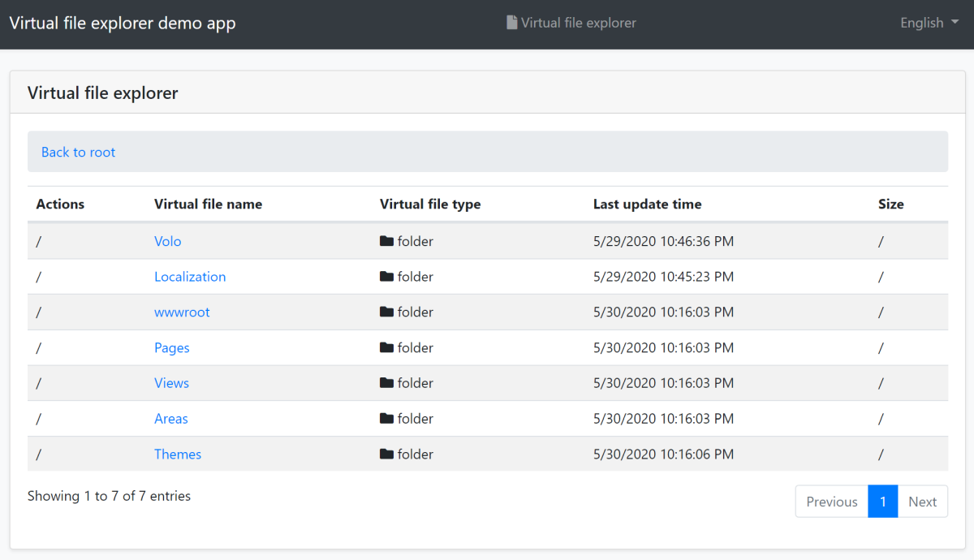Click the Next pagination button
Image resolution: width=974 pixels, height=560 pixels.
922,501
